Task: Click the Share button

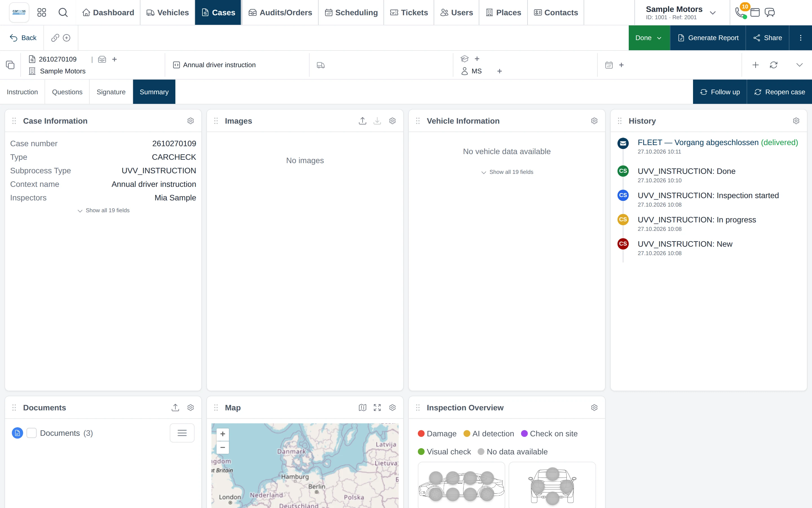Action: (767, 38)
